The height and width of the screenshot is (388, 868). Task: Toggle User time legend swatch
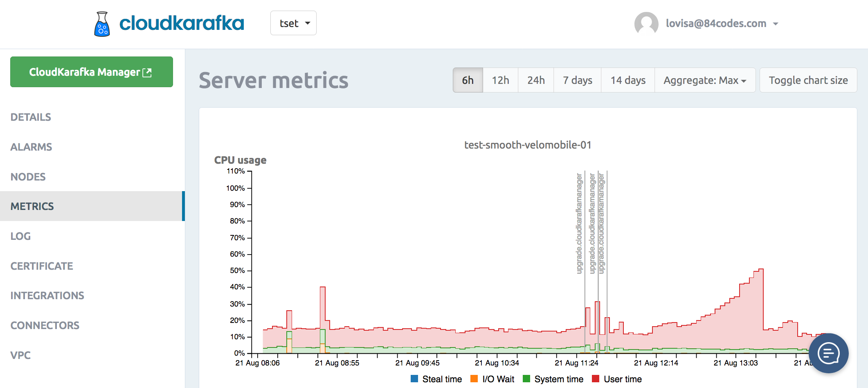pos(596,379)
